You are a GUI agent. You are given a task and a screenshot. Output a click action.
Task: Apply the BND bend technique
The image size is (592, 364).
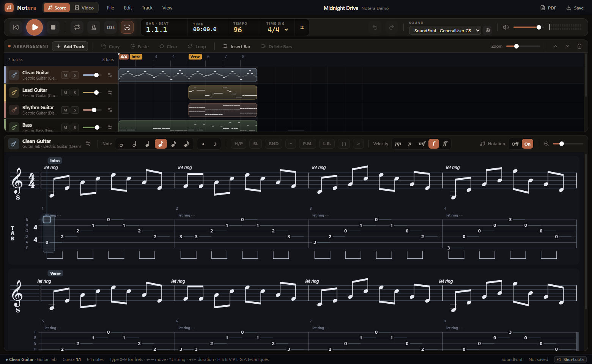274,144
